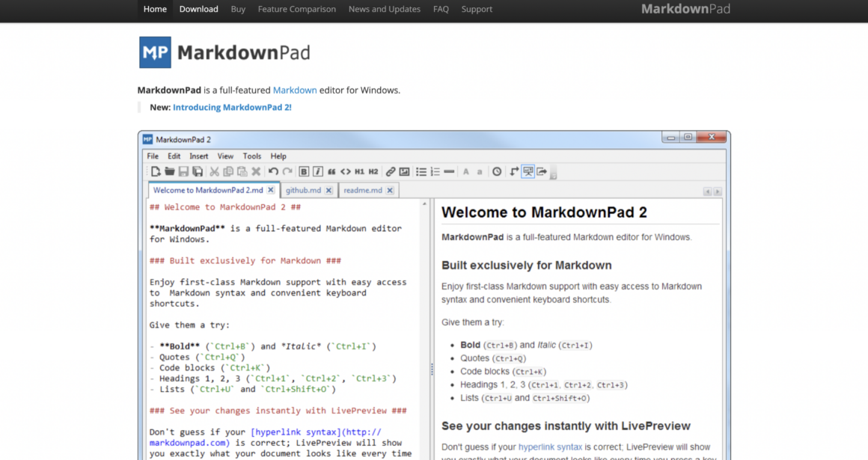The width and height of the screenshot is (868, 460).
Task: Click the Cut scissors icon
Action: [214, 171]
